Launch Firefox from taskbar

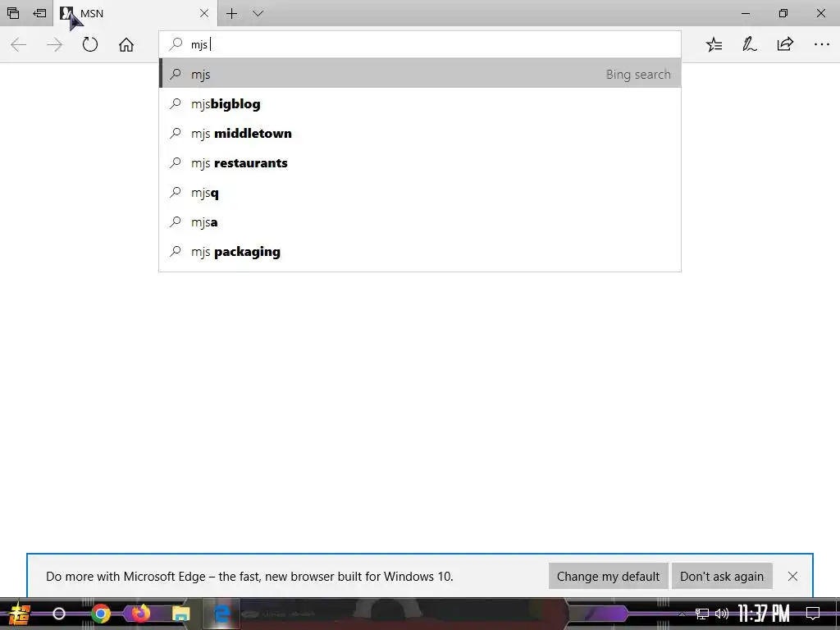coord(140,613)
